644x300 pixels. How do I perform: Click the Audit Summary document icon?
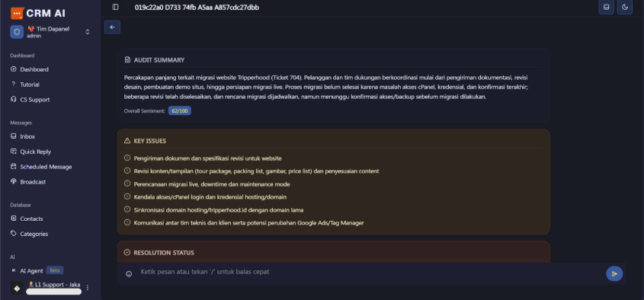pos(127,60)
